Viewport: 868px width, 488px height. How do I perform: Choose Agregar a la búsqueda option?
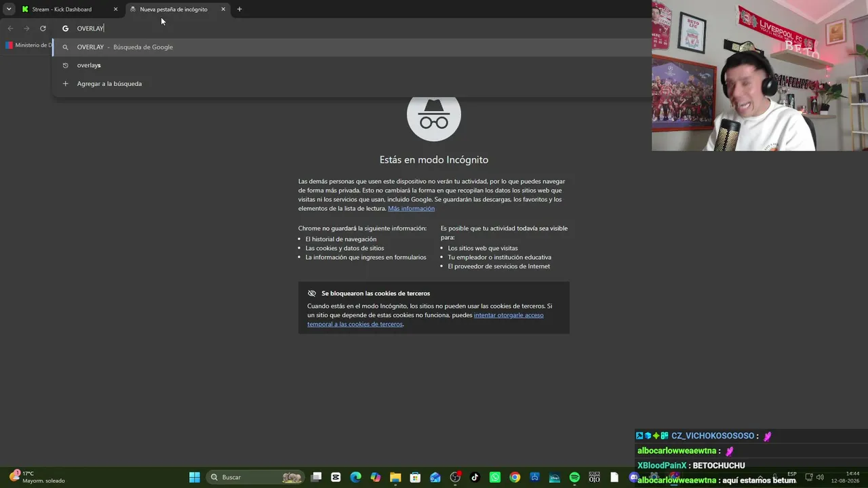[x=351, y=83]
